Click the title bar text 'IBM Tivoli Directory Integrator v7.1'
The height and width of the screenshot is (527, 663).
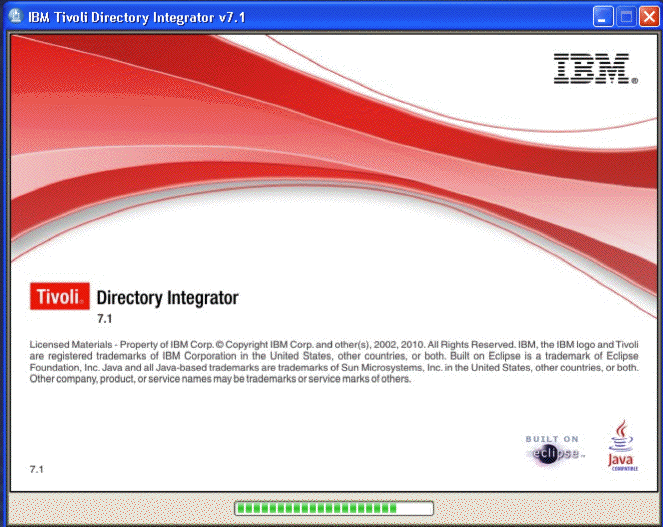(x=137, y=17)
